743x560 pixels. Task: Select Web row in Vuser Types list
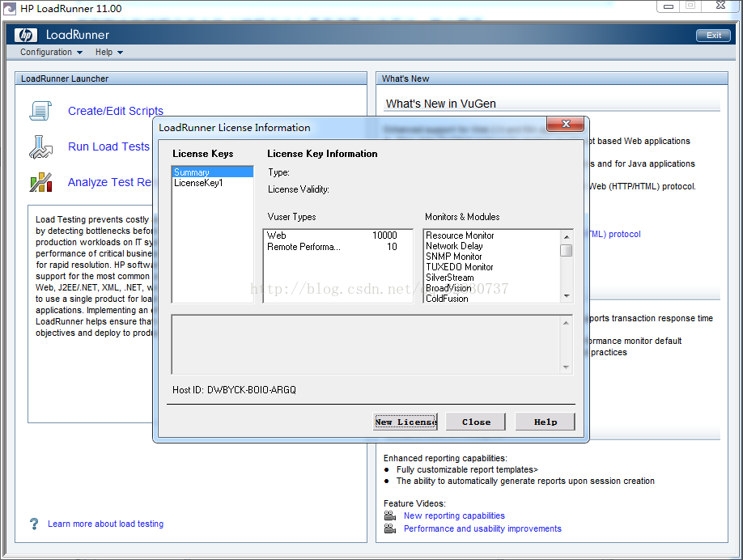[338, 235]
